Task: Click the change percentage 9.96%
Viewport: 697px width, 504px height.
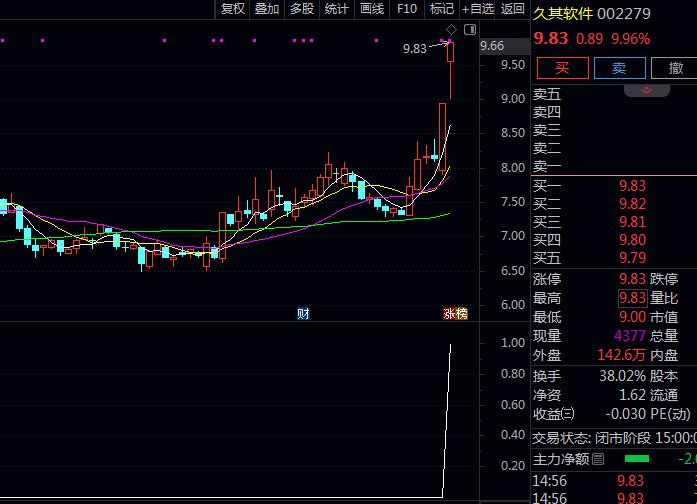Action: (x=630, y=39)
